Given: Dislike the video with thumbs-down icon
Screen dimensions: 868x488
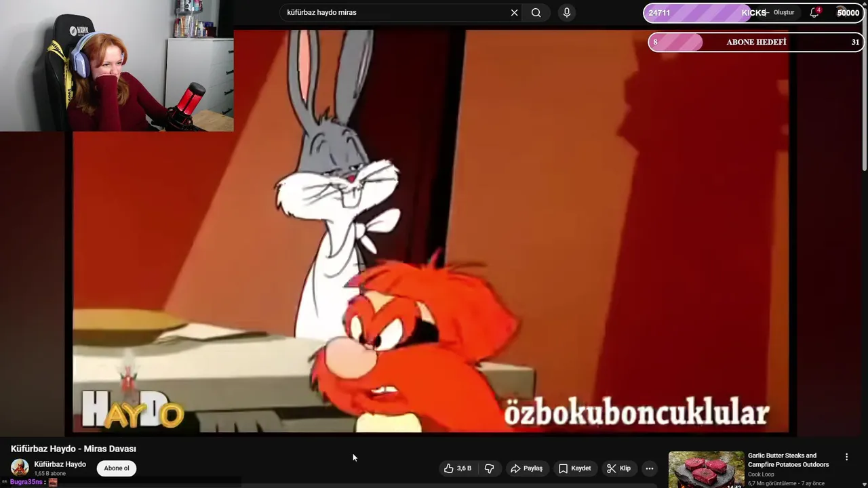Looking at the screenshot, I should coord(490,468).
